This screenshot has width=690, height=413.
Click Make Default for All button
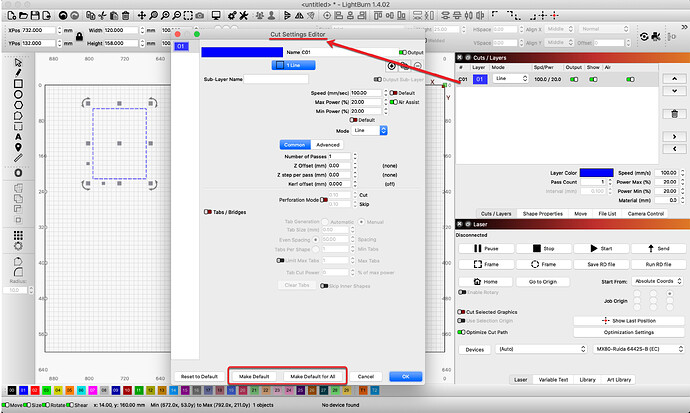(x=313, y=376)
